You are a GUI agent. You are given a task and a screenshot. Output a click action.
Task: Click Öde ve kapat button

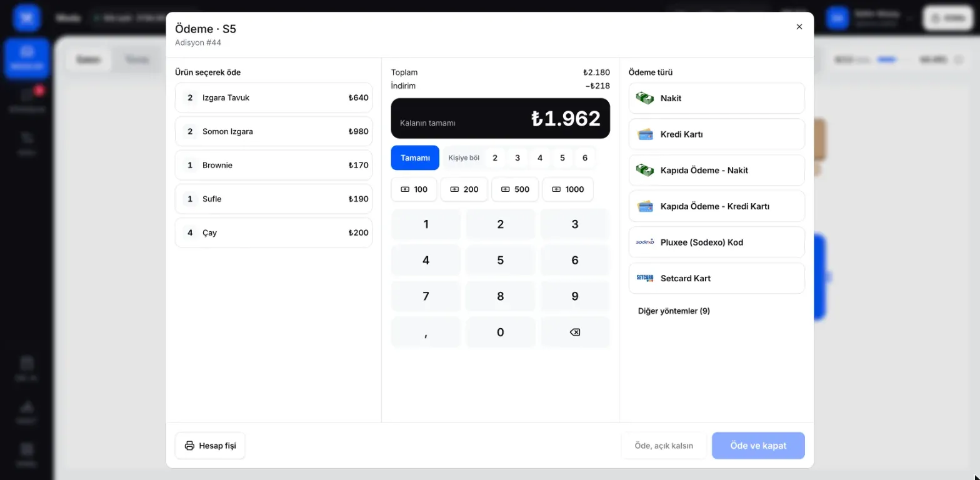pos(758,446)
